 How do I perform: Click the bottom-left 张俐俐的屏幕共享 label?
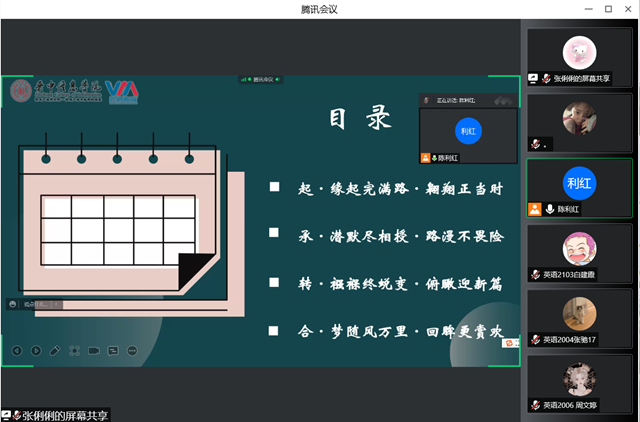coord(65,416)
